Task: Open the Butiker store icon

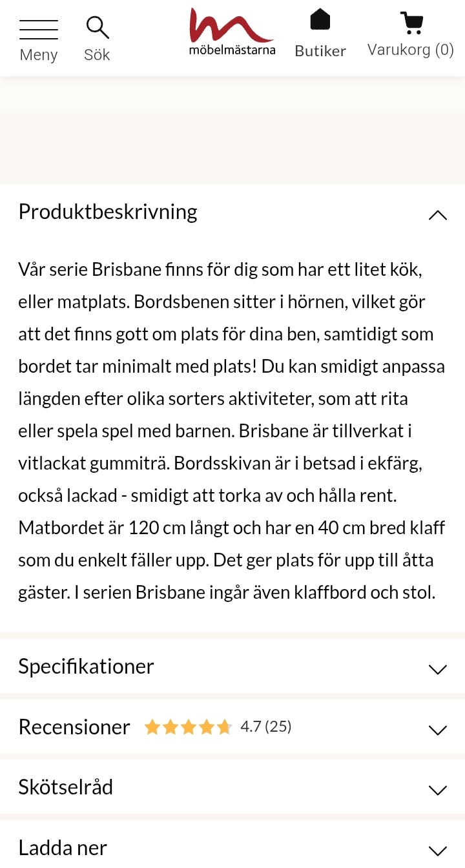Action: tap(320, 20)
